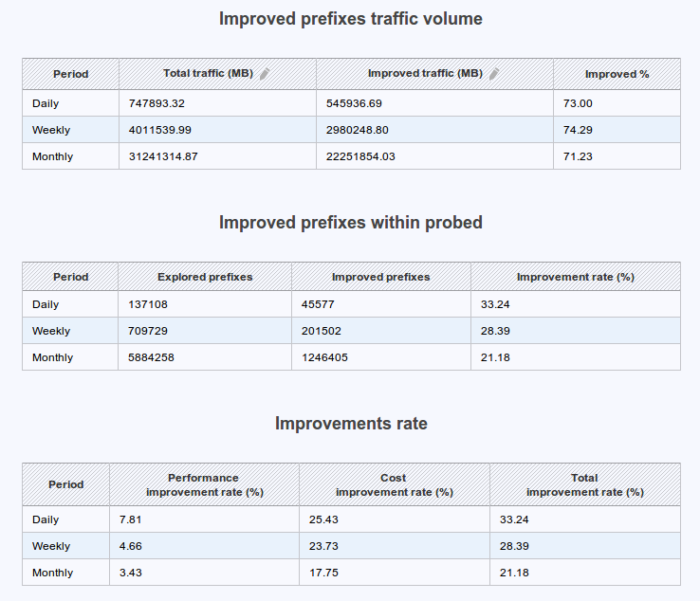Click the Improved prefixes traffic volume heading
The height and width of the screenshot is (601, 700).
(x=350, y=19)
